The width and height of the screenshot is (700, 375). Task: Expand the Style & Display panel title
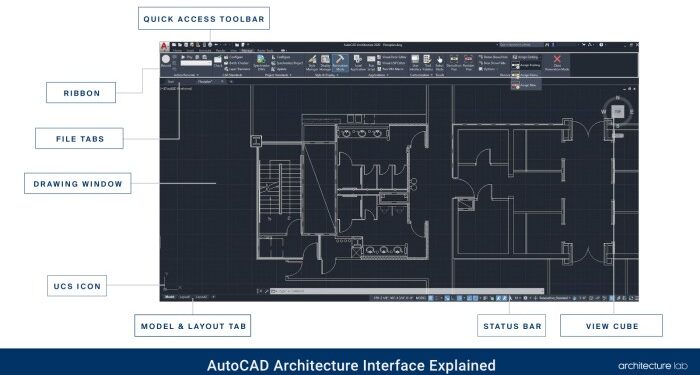point(328,75)
